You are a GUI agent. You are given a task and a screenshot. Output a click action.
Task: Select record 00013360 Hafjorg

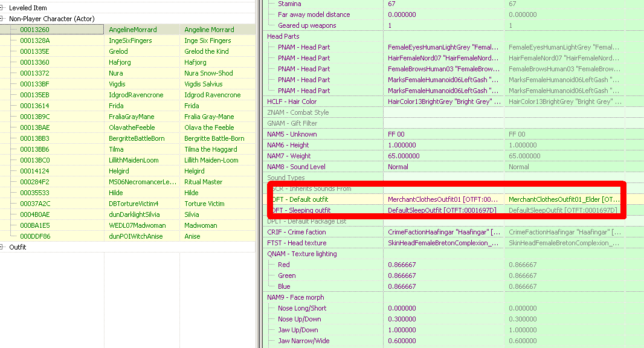[x=127, y=62]
